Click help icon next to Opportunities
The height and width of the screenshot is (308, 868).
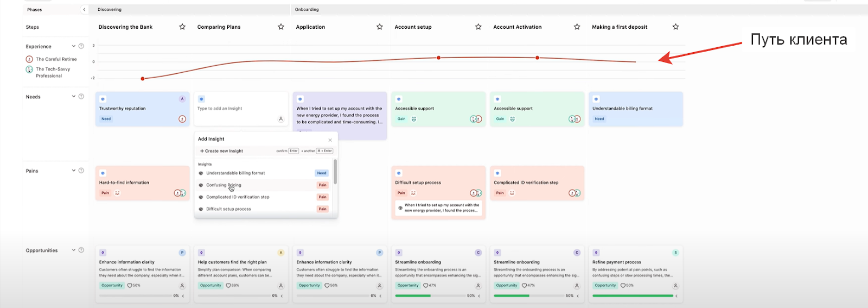81,250
